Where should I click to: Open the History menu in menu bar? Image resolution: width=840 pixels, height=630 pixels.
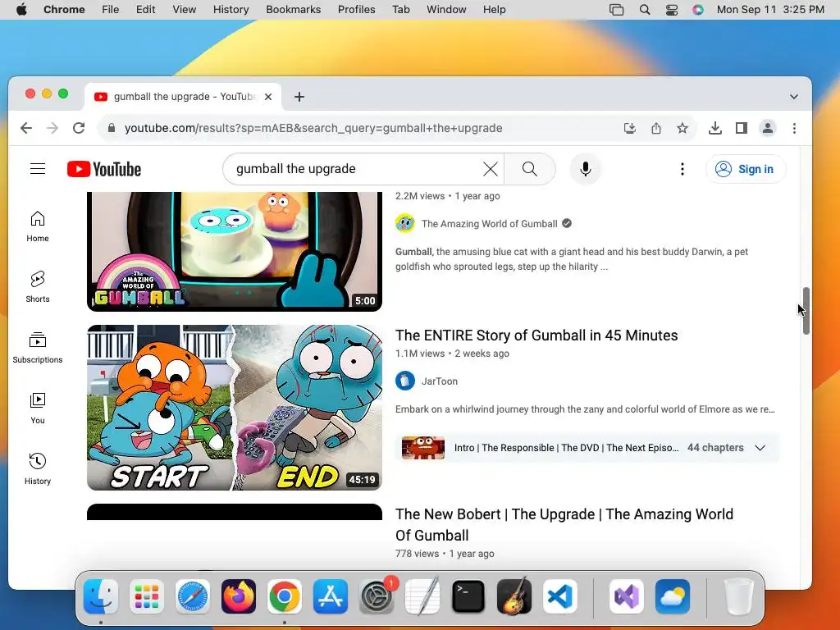(231, 9)
